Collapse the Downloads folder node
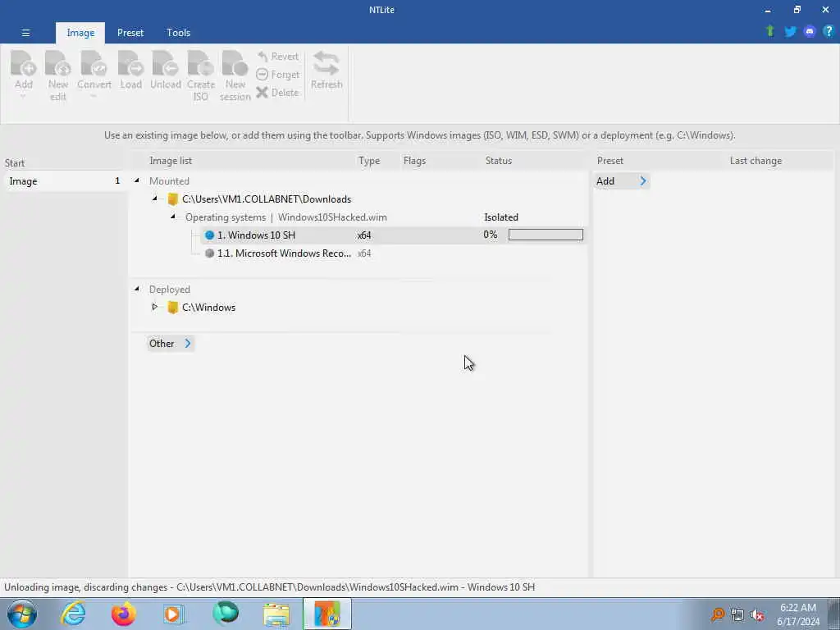840x630 pixels. (155, 199)
